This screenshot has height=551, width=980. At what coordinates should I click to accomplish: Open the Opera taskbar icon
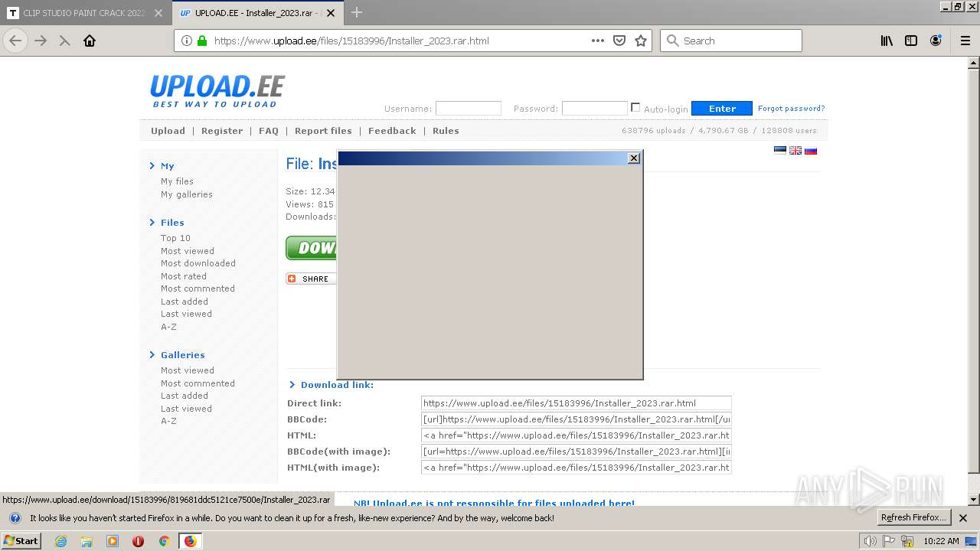click(138, 541)
